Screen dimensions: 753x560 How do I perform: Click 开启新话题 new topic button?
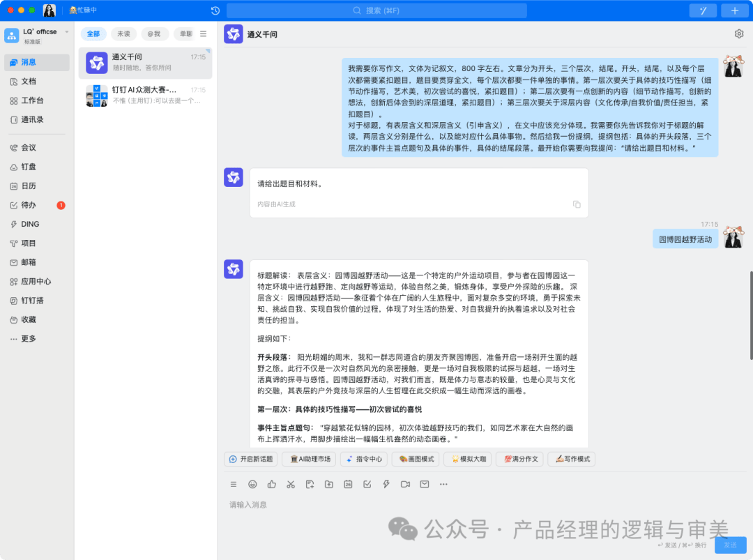(x=251, y=459)
